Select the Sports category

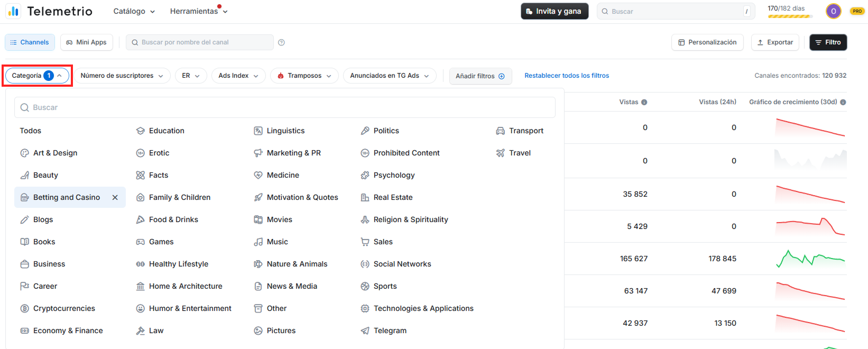coord(385,286)
